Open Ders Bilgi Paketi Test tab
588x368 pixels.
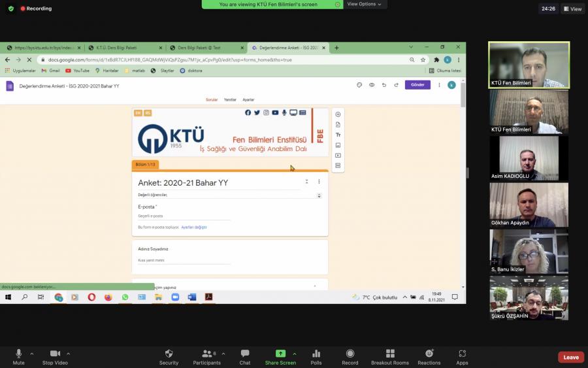tap(205, 48)
